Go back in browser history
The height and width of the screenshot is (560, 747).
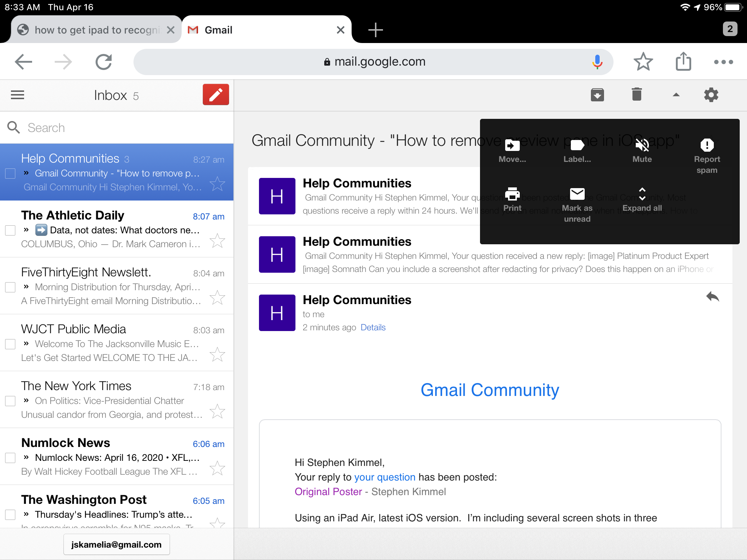23,62
